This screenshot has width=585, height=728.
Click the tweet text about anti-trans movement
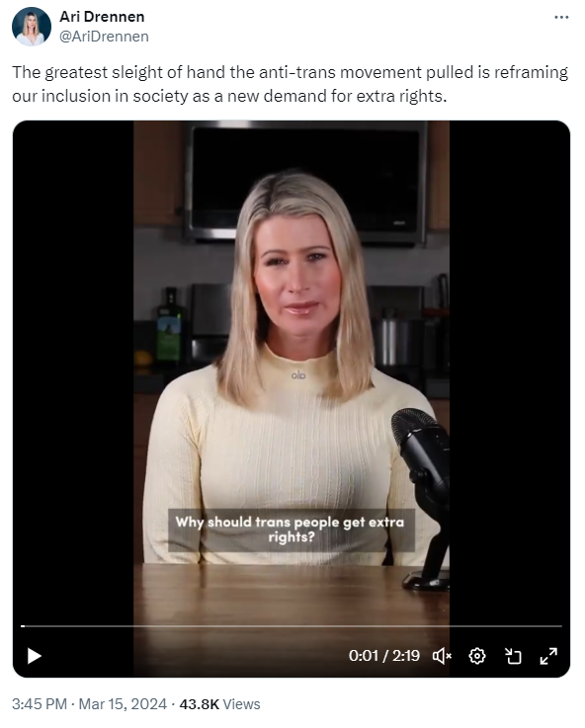(291, 84)
